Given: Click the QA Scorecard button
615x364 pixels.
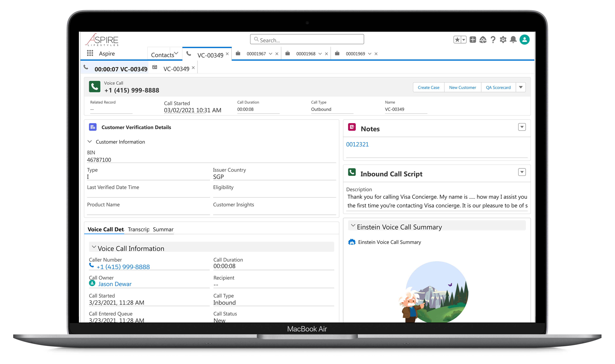Looking at the screenshot, I should [x=498, y=88].
